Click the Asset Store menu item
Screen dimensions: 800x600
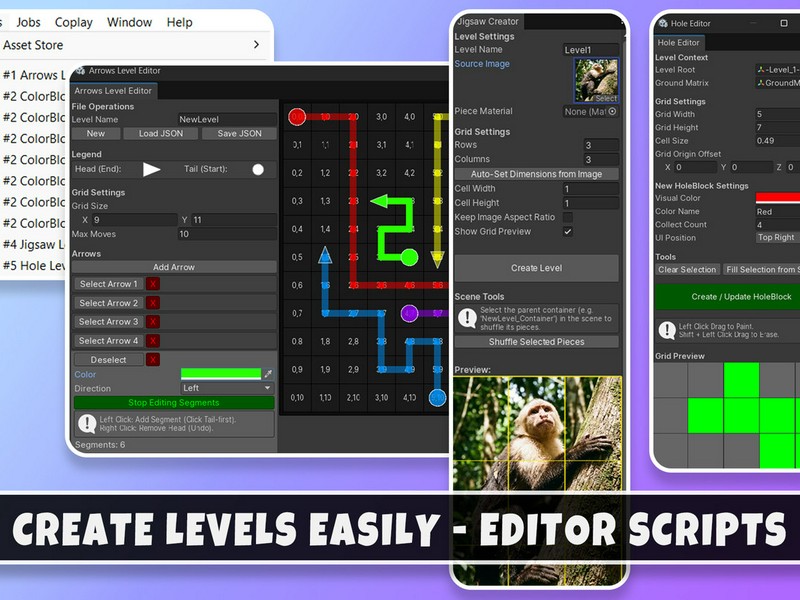[x=33, y=45]
